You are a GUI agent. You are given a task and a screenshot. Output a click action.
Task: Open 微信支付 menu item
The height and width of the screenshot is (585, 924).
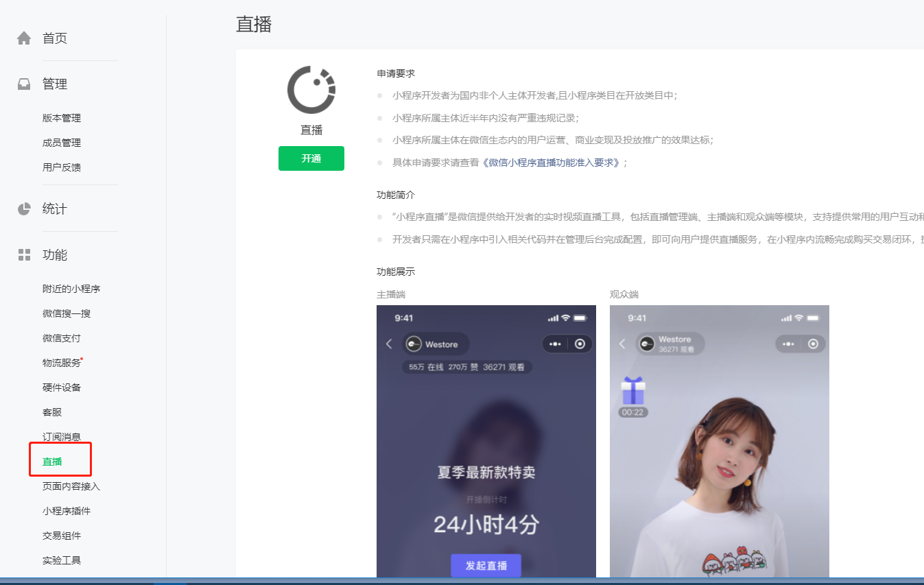[62, 338]
